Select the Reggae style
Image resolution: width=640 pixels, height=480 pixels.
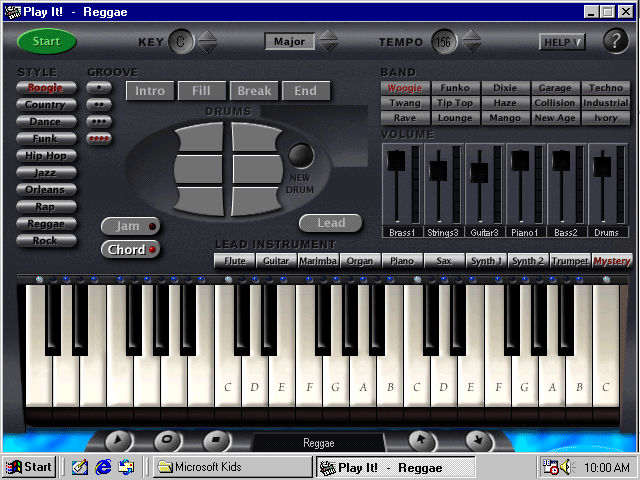click(x=45, y=223)
